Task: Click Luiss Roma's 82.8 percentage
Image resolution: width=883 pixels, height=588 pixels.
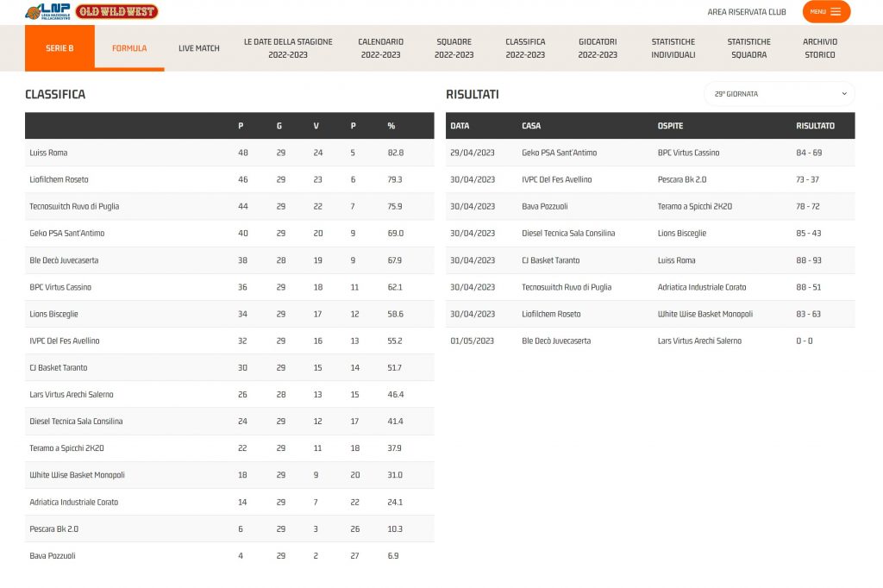Action: 395,153
